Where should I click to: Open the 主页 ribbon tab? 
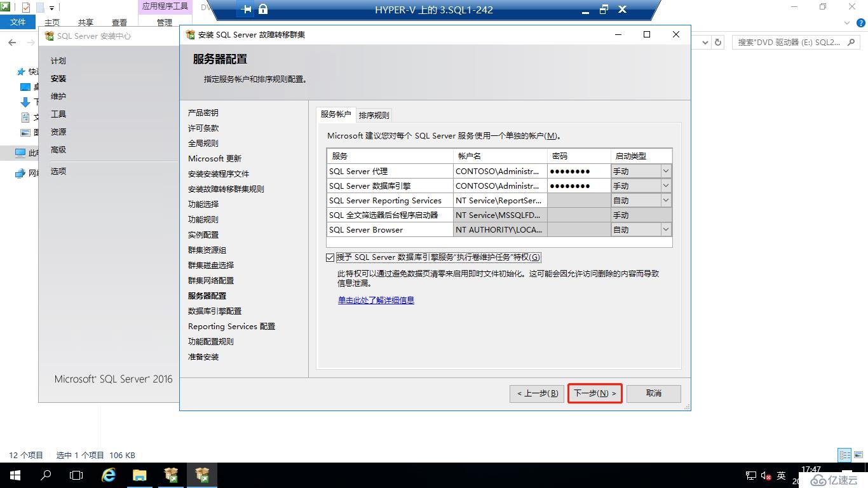(52, 22)
